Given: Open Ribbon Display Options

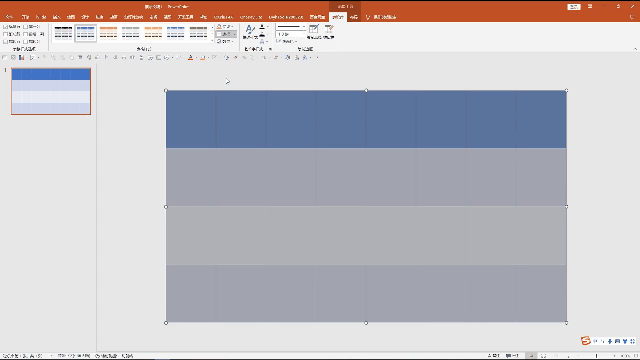Looking at the screenshot, I should click(590, 7).
